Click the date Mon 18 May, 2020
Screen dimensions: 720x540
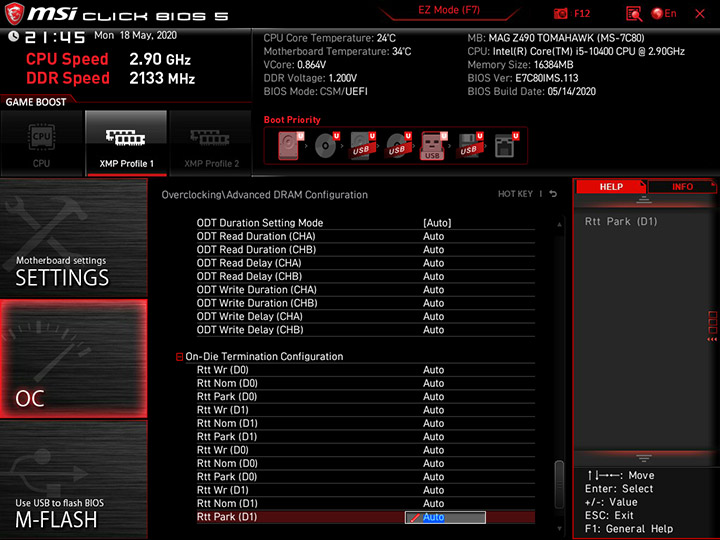pyautogui.click(x=135, y=35)
